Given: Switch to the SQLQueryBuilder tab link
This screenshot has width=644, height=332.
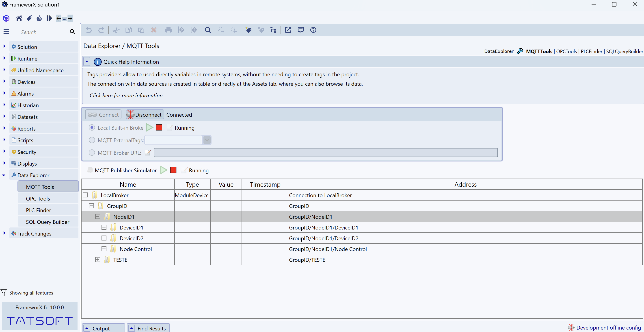Looking at the screenshot, I should (625, 51).
